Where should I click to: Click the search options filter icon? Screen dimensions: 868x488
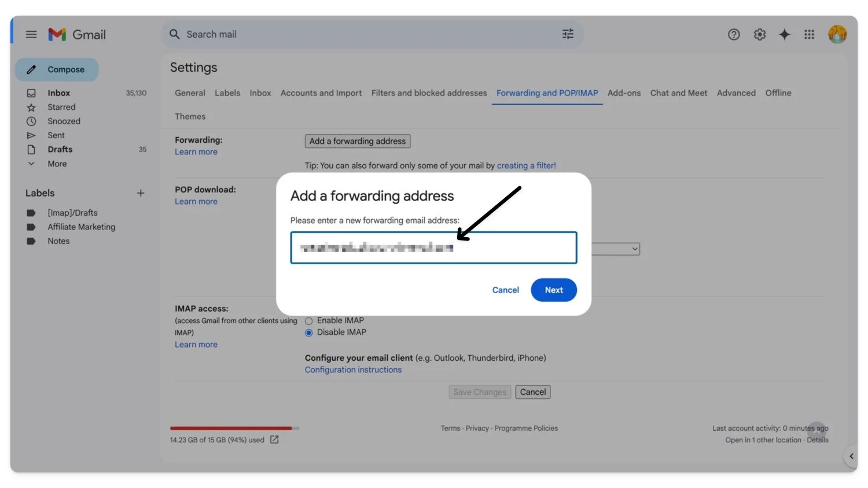pos(568,34)
